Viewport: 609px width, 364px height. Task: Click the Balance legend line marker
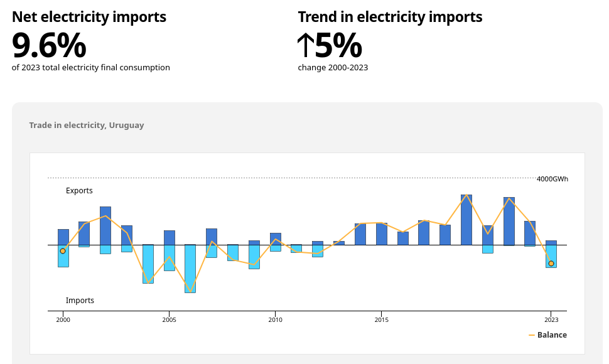[x=532, y=335]
